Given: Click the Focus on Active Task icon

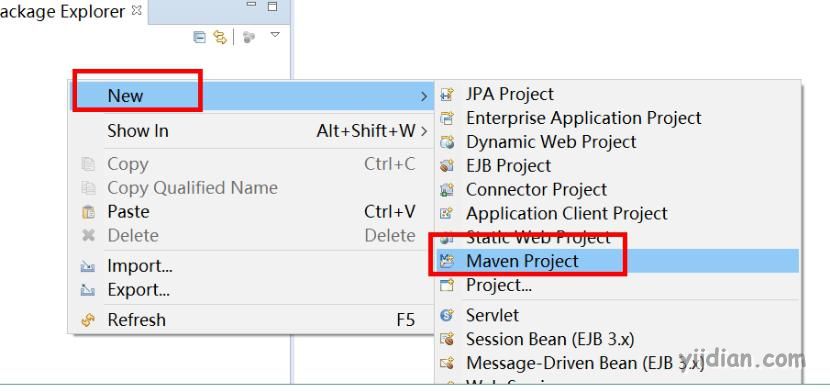Looking at the screenshot, I should click(x=249, y=37).
